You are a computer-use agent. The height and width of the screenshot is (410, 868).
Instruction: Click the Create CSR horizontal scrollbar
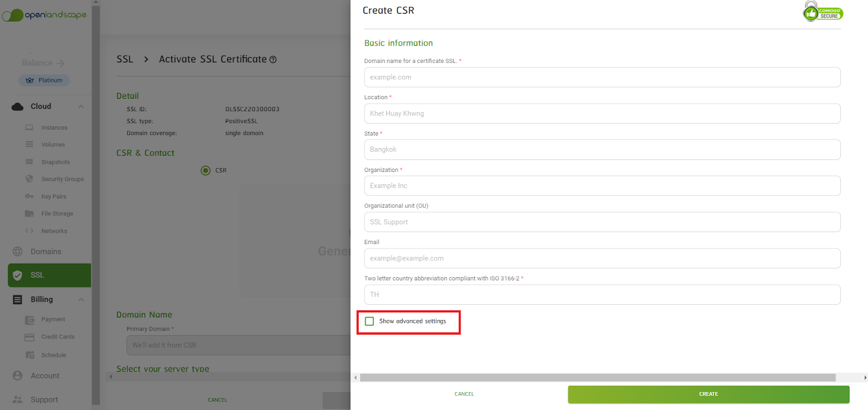[597, 377]
